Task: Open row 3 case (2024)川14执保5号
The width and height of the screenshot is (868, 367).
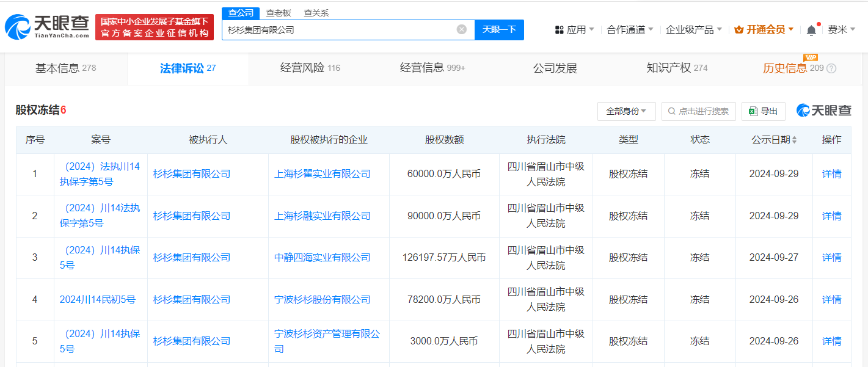Action: coord(100,258)
